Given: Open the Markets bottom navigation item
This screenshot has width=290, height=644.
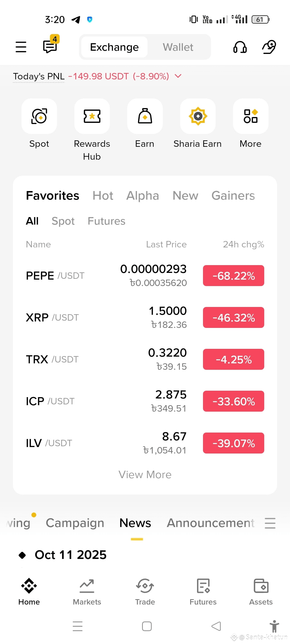Looking at the screenshot, I should 87,592.
